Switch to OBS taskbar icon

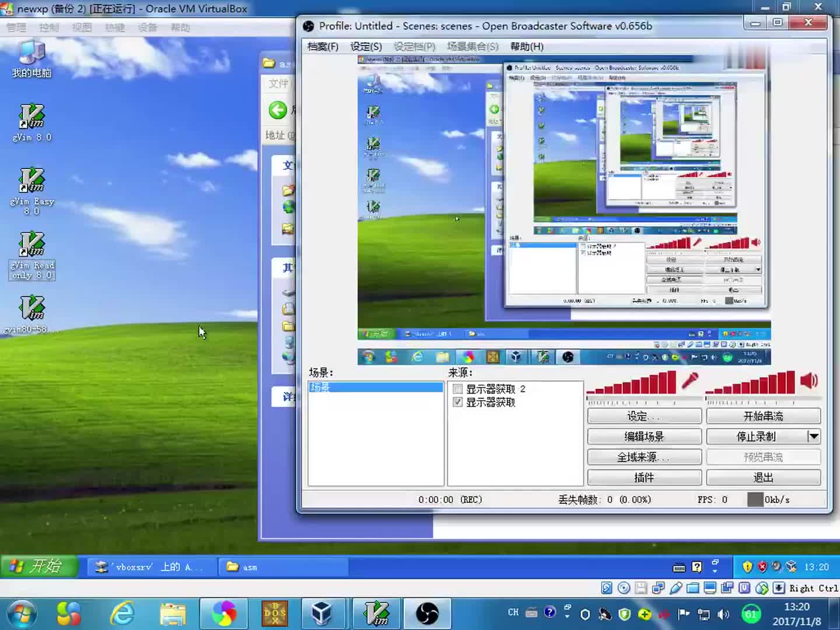(427, 614)
